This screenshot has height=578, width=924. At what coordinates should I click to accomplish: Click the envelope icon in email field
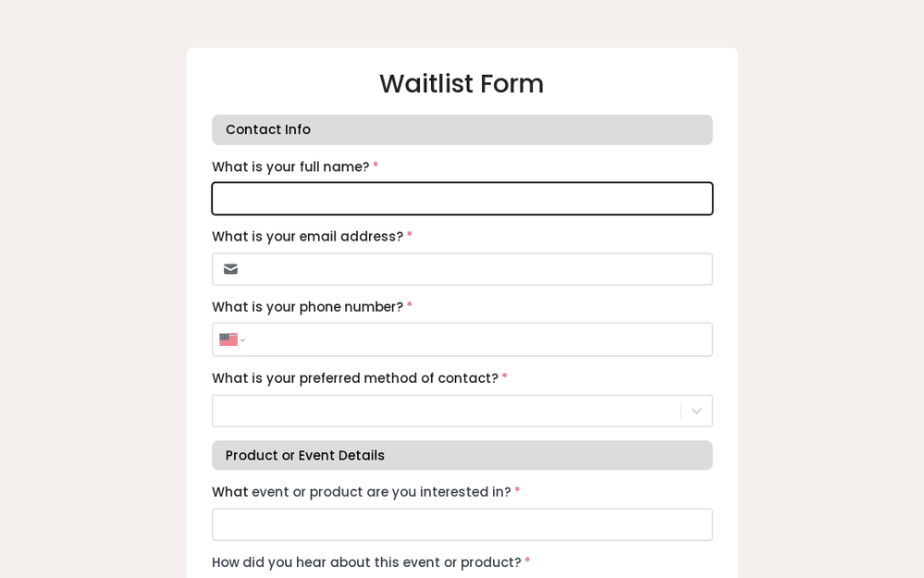[230, 269]
